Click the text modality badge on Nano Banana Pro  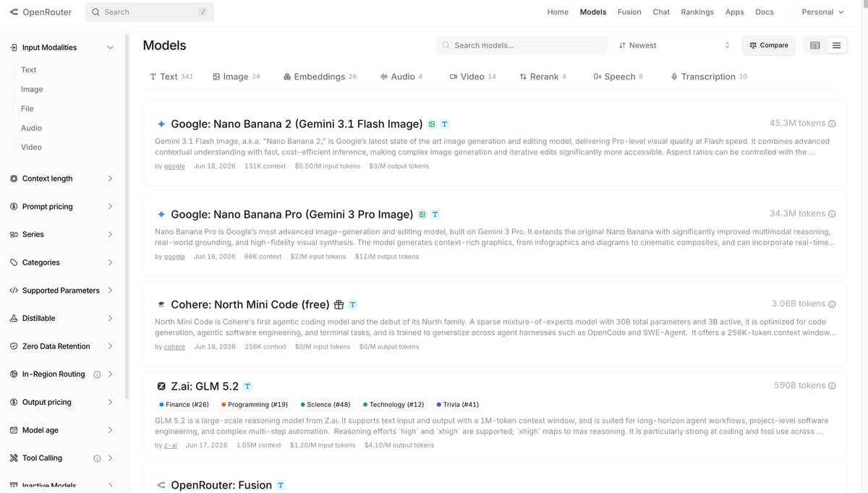[435, 215]
